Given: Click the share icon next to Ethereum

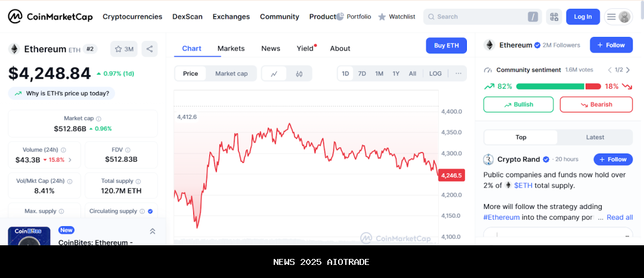Looking at the screenshot, I should pyautogui.click(x=149, y=49).
